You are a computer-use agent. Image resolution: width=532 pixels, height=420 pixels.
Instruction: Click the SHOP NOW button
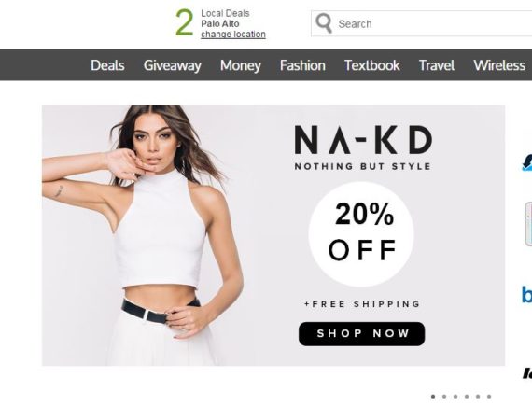click(362, 334)
